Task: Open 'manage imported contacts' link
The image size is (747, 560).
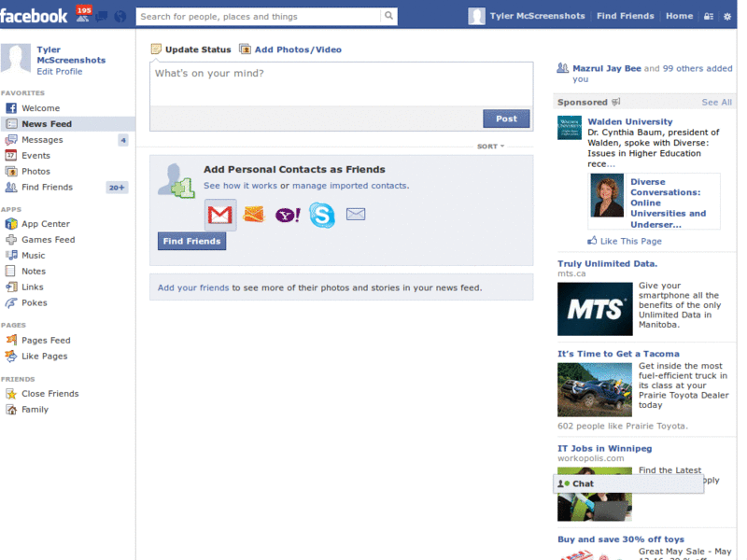Action: (349, 186)
